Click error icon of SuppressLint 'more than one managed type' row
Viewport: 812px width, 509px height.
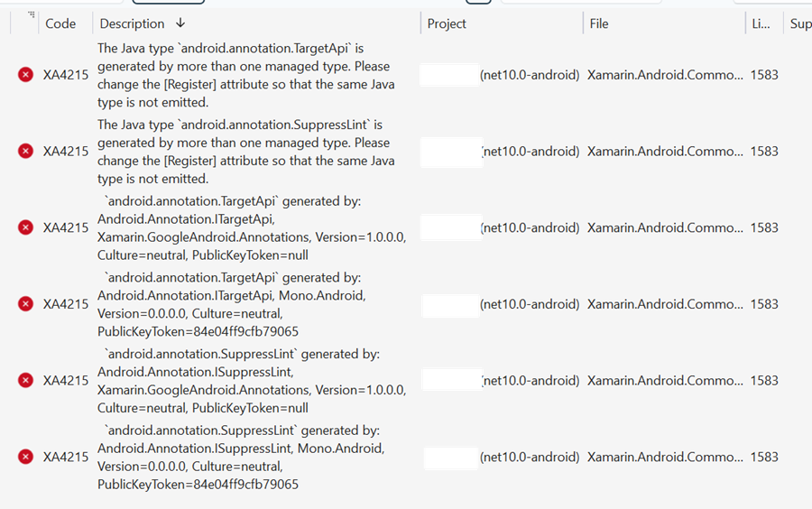click(25, 152)
